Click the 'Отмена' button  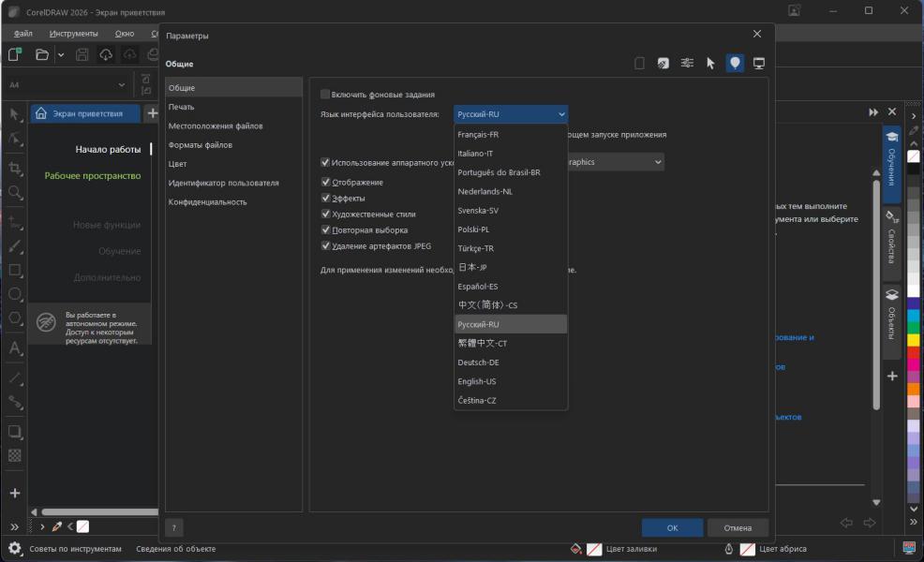(x=738, y=528)
